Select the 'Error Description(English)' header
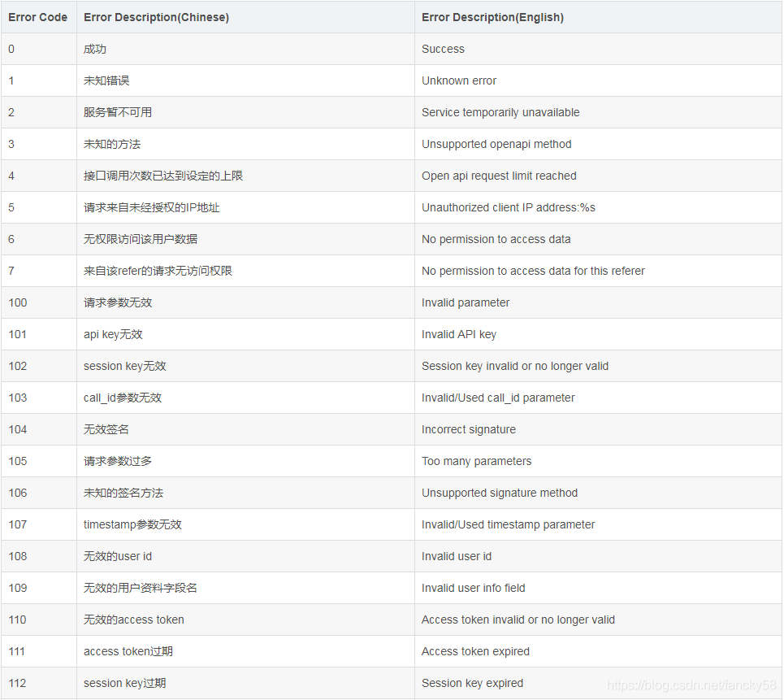 pos(598,17)
